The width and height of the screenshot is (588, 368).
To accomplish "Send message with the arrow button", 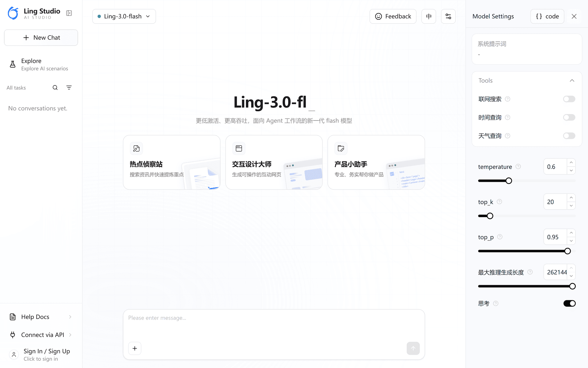I will 413,348.
